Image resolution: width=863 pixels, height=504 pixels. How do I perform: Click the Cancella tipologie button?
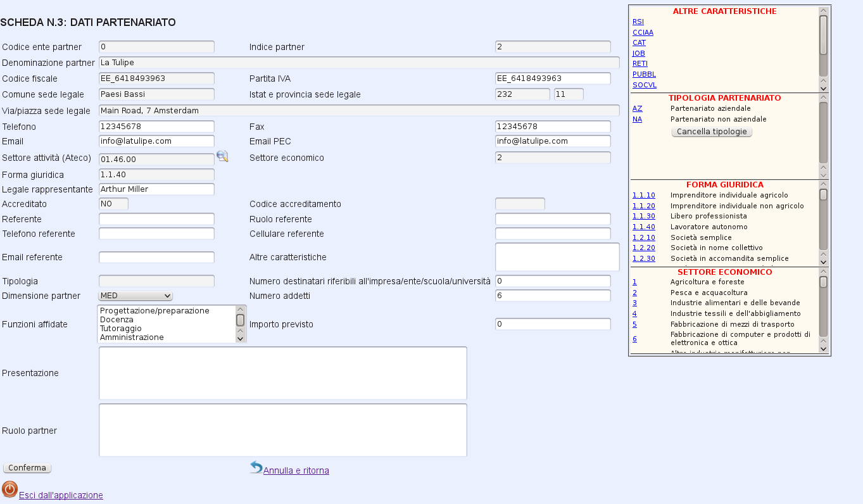(x=712, y=132)
